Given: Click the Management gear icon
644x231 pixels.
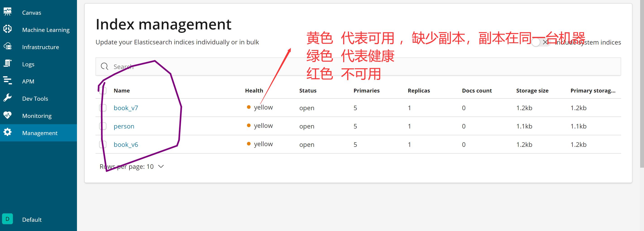Looking at the screenshot, I should tap(7, 132).
